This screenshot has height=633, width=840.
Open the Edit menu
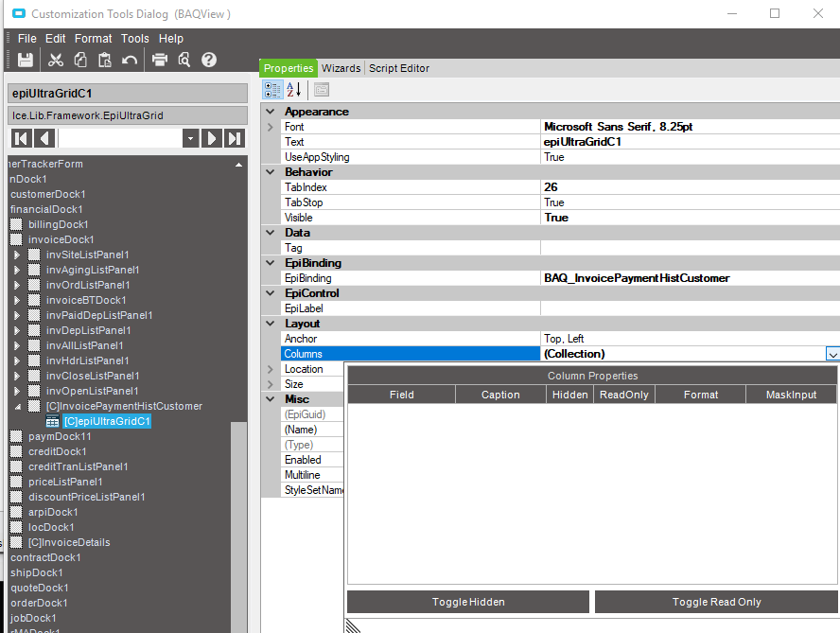55,39
